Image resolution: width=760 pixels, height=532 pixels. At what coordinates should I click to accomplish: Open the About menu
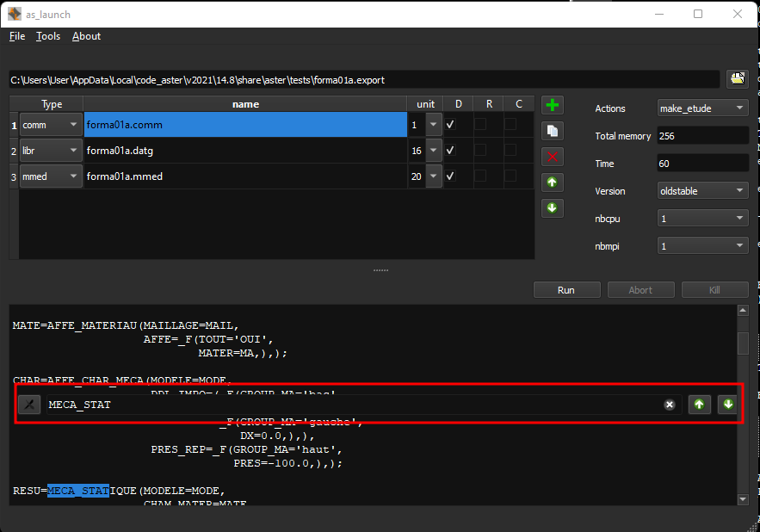tap(86, 36)
